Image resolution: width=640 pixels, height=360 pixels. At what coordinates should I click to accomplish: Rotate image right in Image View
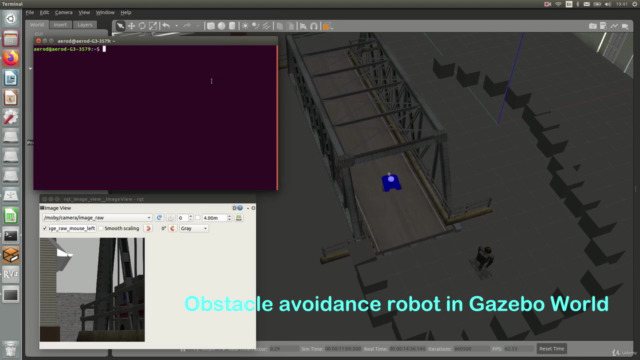pyautogui.click(x=172, y=229)
